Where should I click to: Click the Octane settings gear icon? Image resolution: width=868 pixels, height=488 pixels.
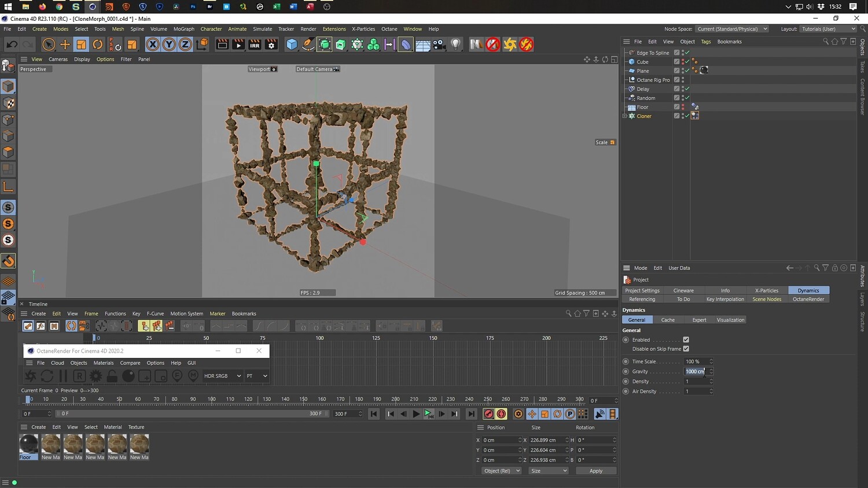pyautogui.click(x=95, y=376)
